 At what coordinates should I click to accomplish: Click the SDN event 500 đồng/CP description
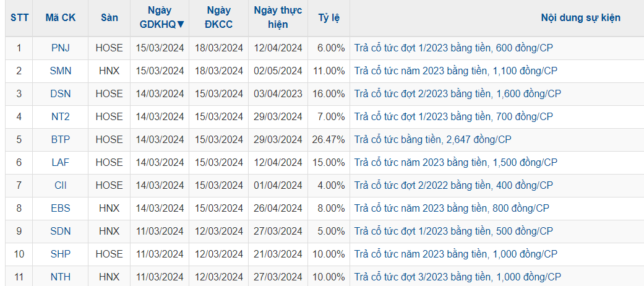point(453,231)
